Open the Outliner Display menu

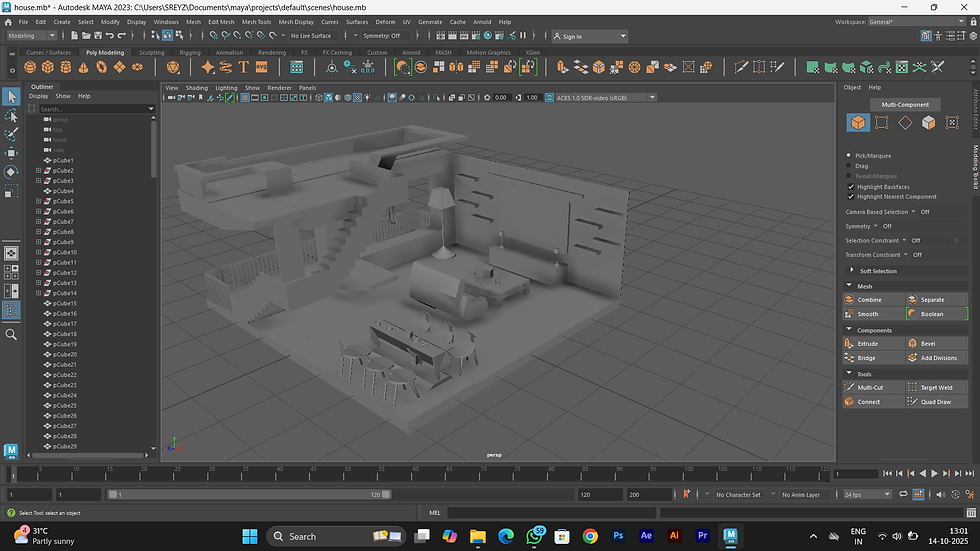pos(38,96)
